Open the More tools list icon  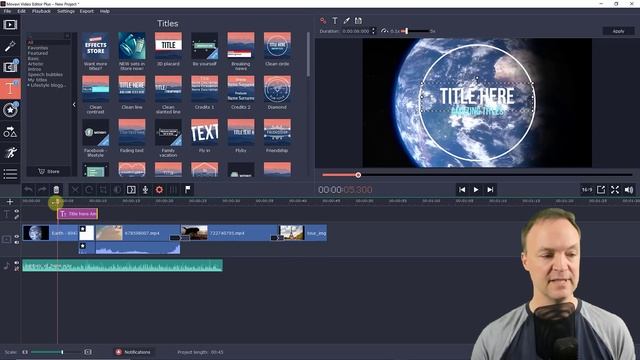click(10, 174)
